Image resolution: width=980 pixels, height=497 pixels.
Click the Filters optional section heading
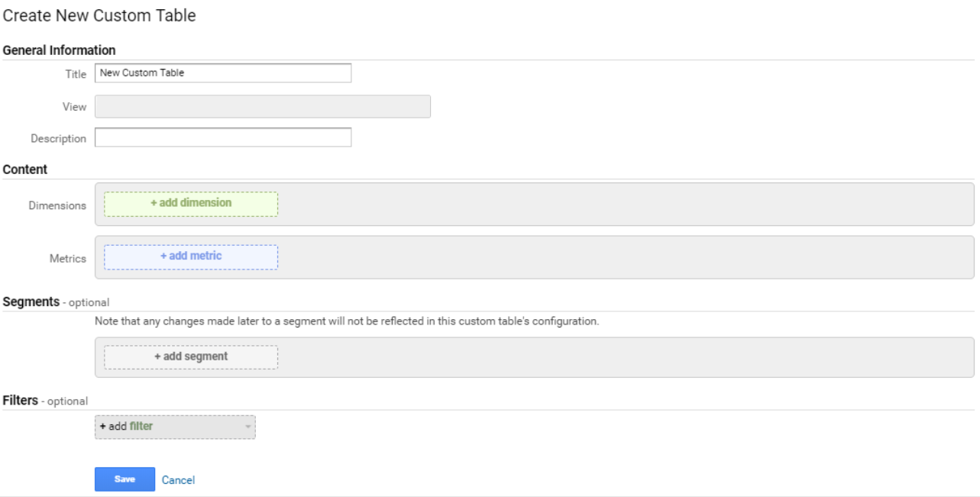coord(45,400)
